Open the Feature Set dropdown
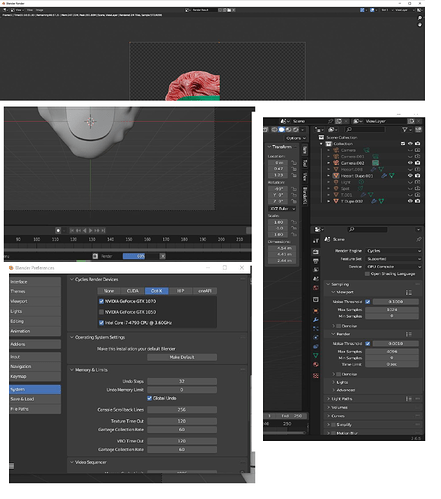 393,259
